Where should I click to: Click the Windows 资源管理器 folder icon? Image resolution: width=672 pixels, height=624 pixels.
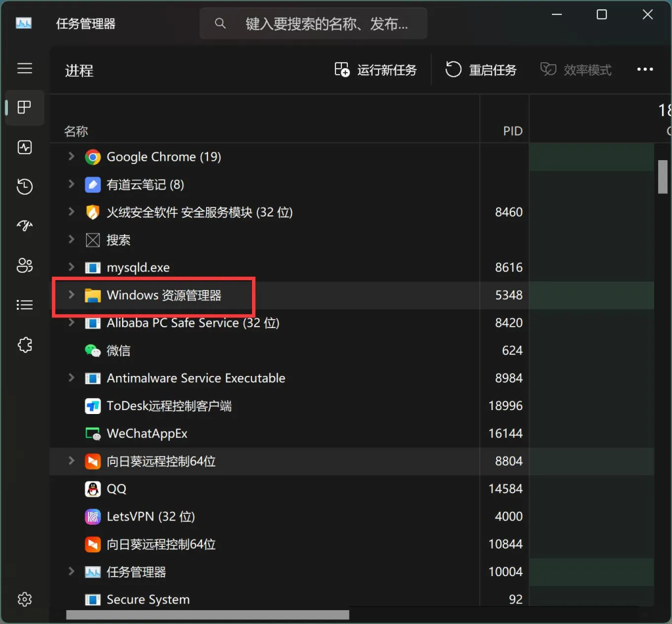coord(93,295)
